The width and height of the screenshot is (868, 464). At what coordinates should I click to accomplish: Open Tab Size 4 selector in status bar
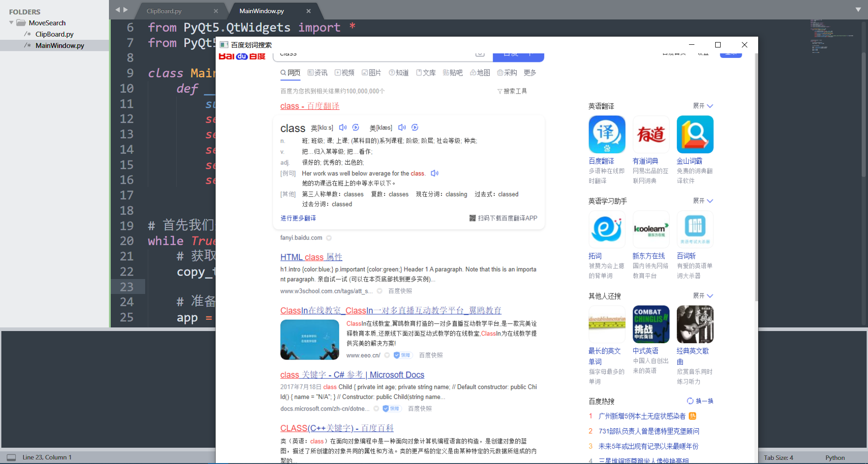point(778,458)
